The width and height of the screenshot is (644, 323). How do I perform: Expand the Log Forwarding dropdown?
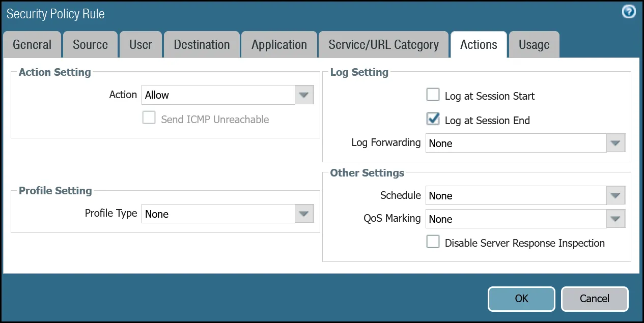click(615, 143)
